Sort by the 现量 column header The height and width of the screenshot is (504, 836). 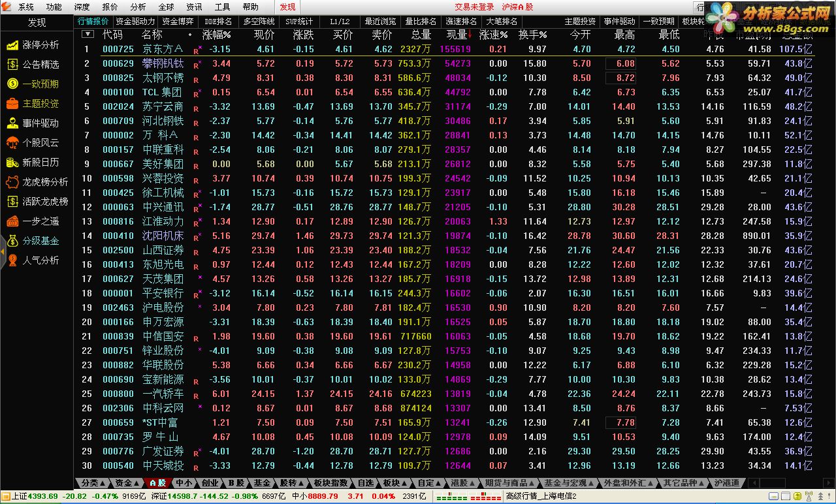tap(460, 35)
